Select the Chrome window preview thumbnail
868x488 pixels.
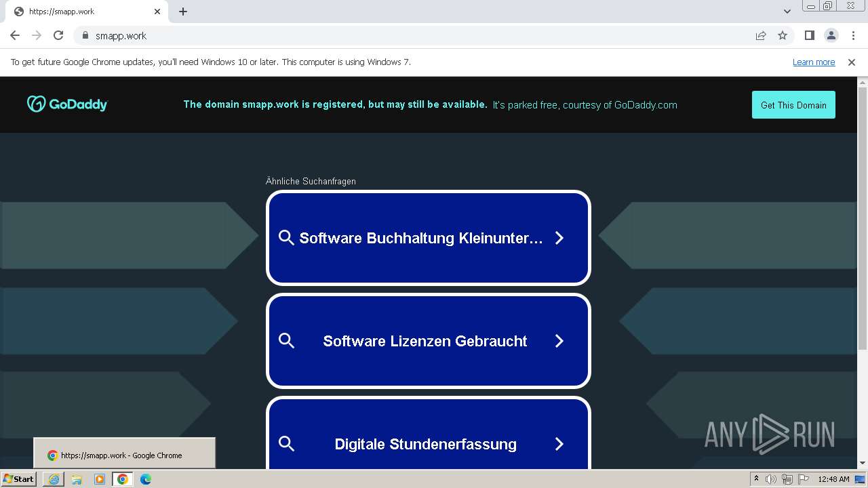(x=125, y=453)
